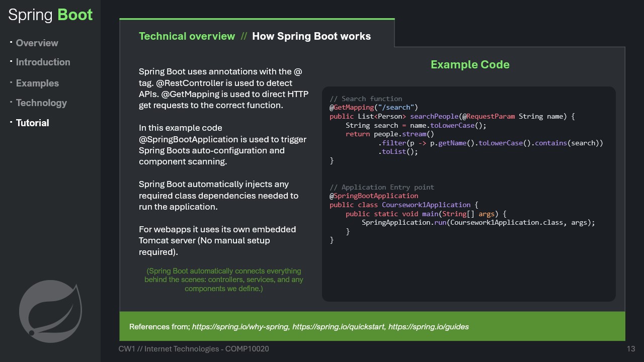The height and width of the screenshot is (362, 644).
Task: Click the Spring Boot title heading
Action: (50, 15)
